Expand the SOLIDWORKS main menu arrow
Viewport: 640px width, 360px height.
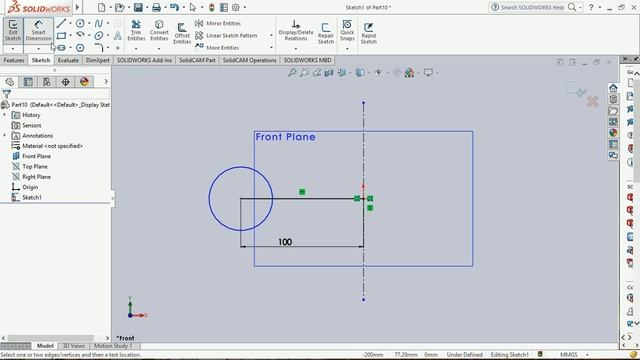(x=77, y=7)
